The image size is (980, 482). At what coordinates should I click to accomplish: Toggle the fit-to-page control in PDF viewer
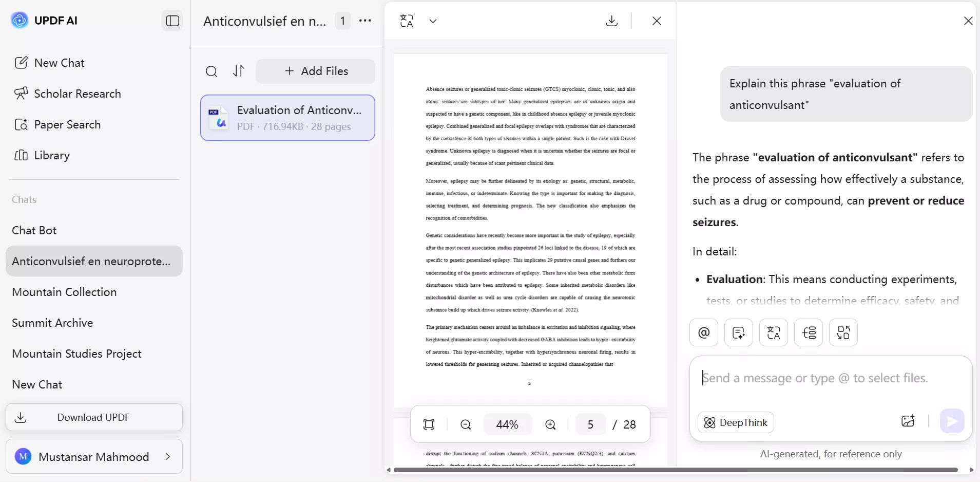(x=429, y=424)
